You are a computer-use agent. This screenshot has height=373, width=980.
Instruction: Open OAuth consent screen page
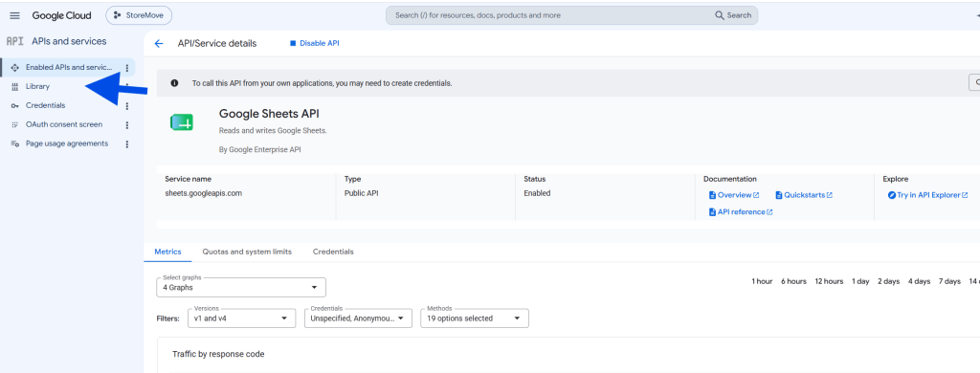pos(64,124)
